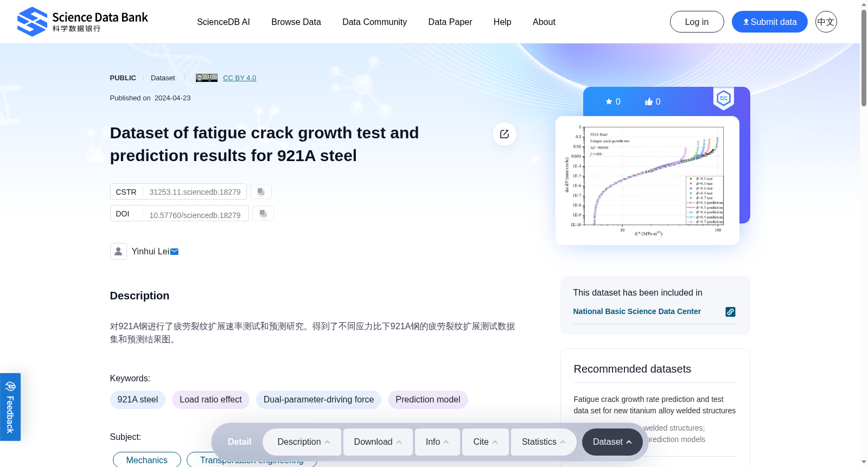Select the Prediction model keyword tag
Screen dimensions: 868x467
(x=427, y=400)
